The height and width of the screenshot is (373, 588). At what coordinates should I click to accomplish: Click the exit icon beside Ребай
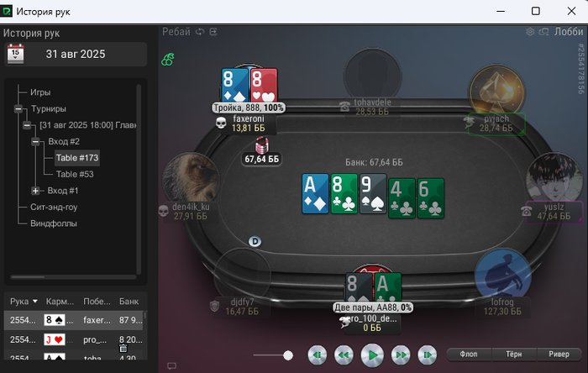pyautogui.click(x=213, y=32)
